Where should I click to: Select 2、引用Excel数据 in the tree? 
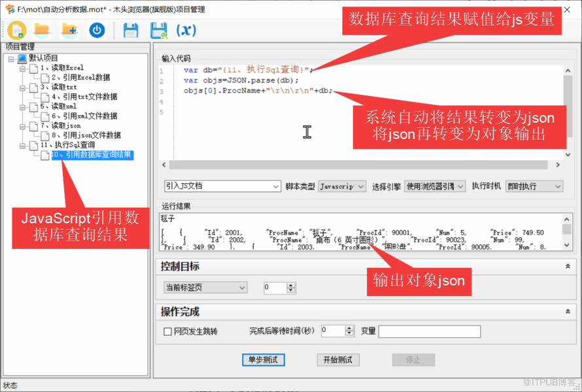(81, 78)
